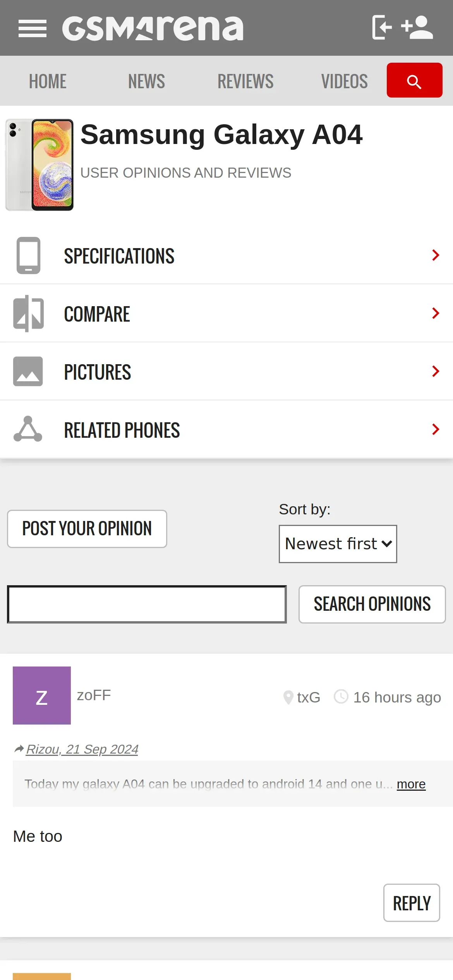Tap the Specifications phone icon
The image size is (453, 980).
[28, 255]
